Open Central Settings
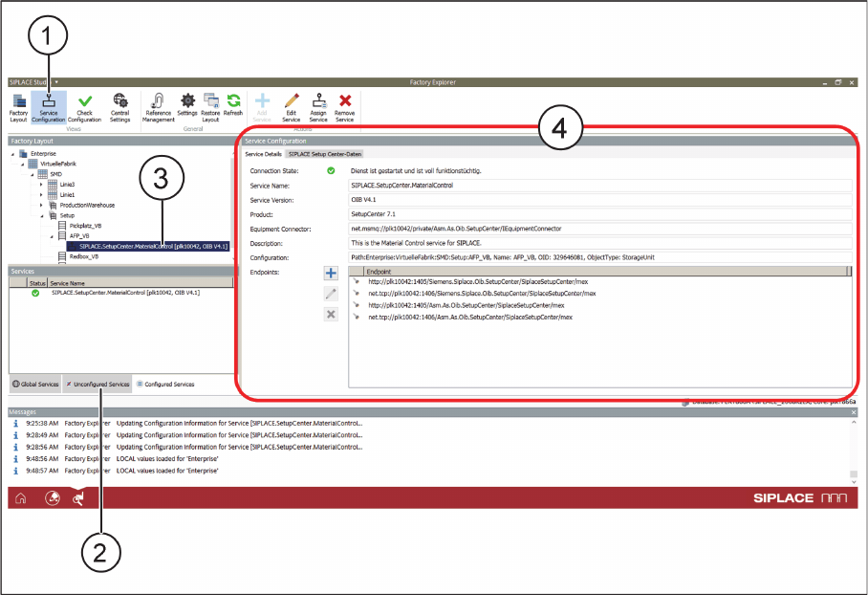Image resolution: width=868 pixels, height=595 pixels. 119,107
